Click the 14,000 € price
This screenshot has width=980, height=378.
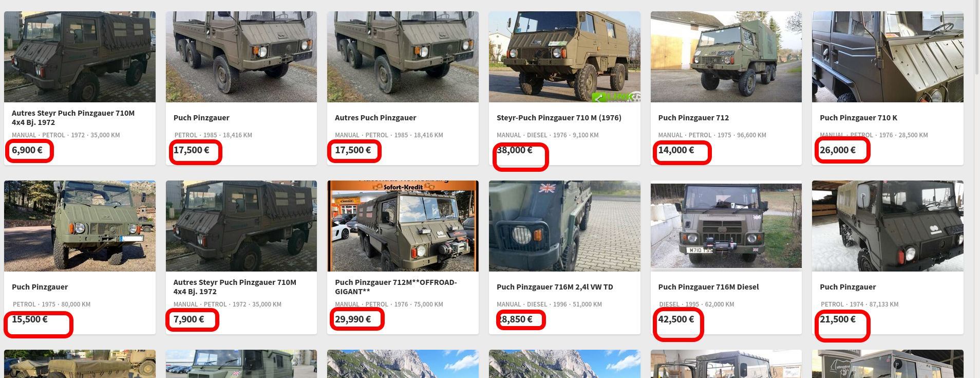pyautogui.click(x=676, y=150)
